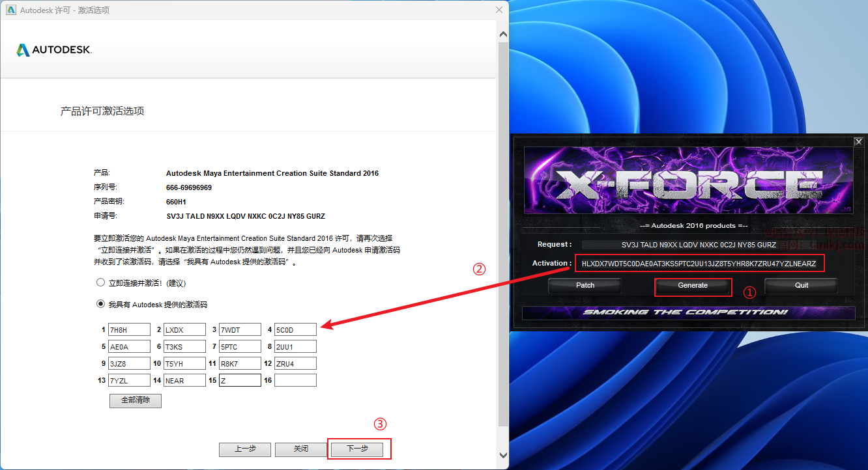The height and width of the screenshot is (470, 868).
Task: Click activation code field 3 containing 7WDT
Action: point(240,329)
